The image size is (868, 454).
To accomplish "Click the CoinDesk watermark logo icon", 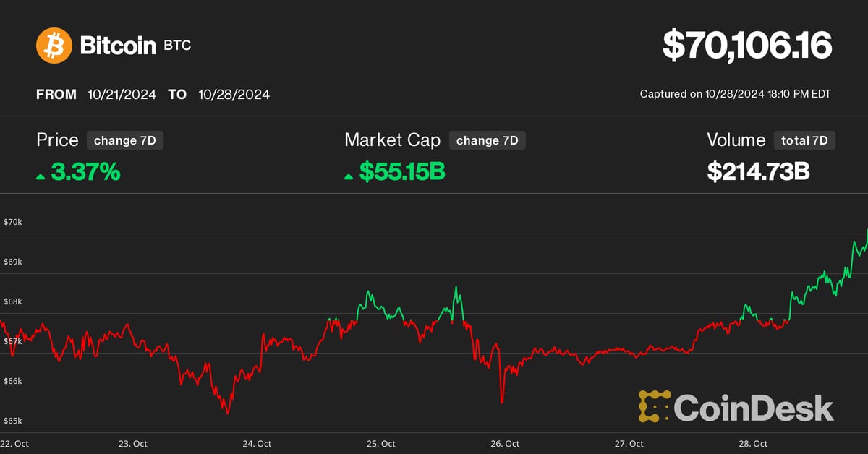I will [654, 407].
